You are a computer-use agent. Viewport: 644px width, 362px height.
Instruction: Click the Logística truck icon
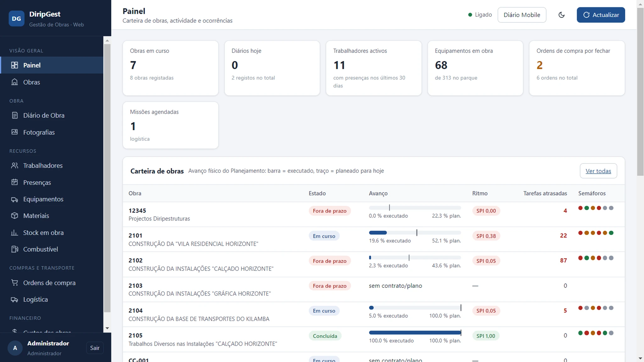[x=14, y=299]
